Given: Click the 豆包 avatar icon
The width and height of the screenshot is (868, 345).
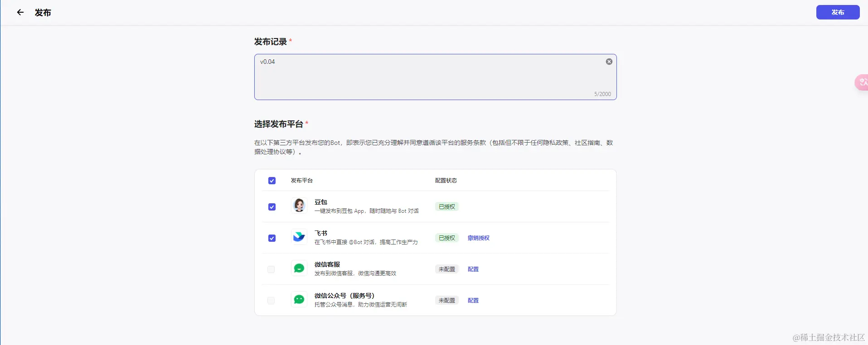Looking at the screenshot, I should click(x=299, y=206).
